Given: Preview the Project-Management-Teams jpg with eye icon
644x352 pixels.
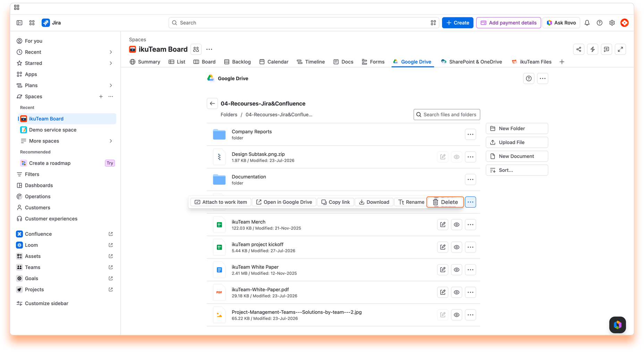Looking at the screenshot, I should [456, 315].
